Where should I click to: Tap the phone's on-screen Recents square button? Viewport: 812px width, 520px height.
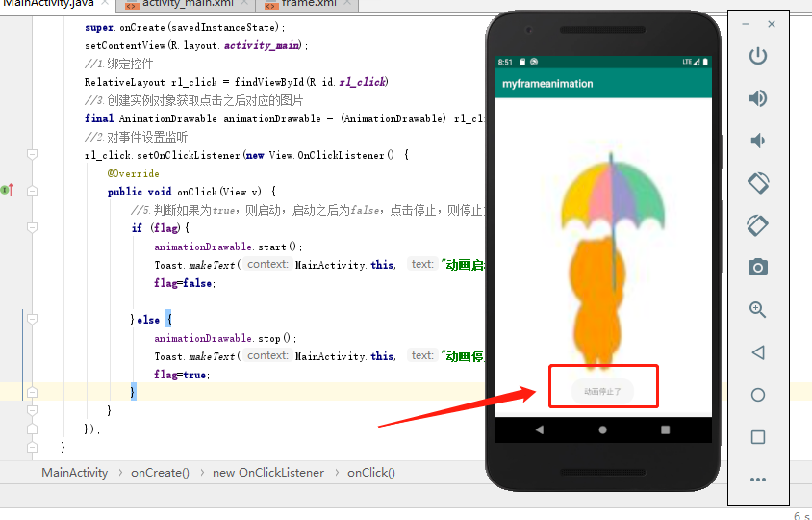pyautogui.click(x=666, y=429)
